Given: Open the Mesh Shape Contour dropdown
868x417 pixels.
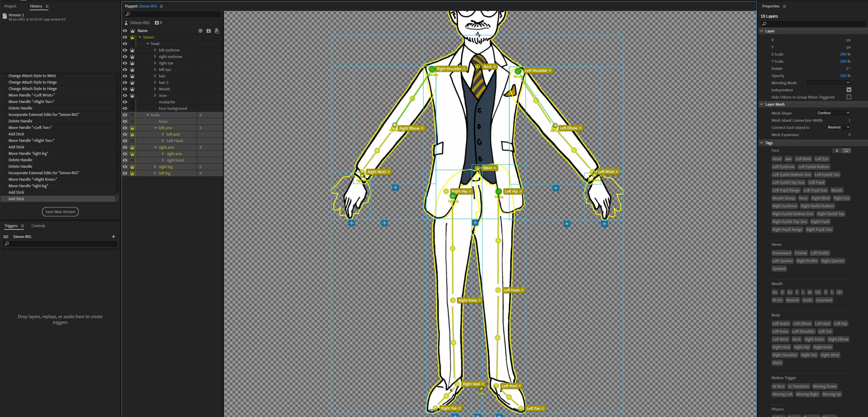Looking at the screenshot, I should click(833, 113).
